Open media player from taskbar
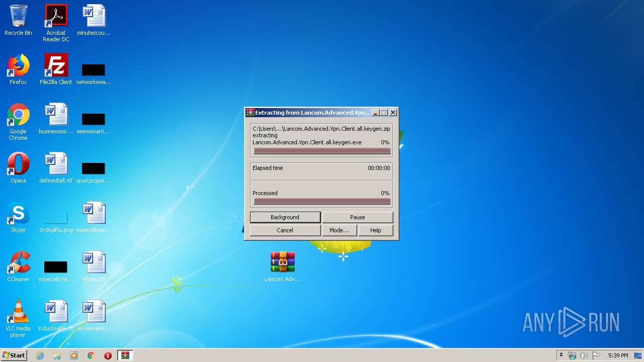Screen dimensions: 644x362 [x=74, y=355]
